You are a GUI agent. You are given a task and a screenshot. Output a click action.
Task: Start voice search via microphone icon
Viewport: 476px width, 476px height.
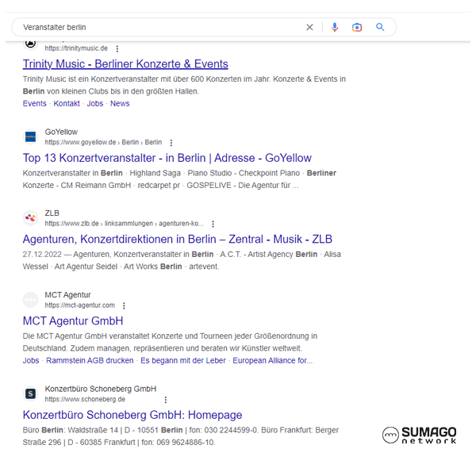335,27
